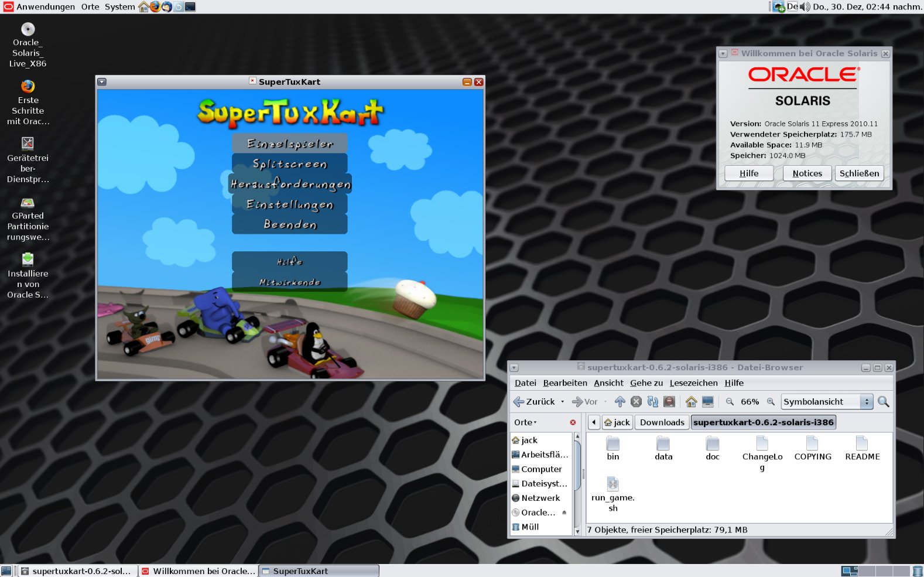Launch Thunderbird mail from the top panel
924x577 pixels.
[167, 7]
